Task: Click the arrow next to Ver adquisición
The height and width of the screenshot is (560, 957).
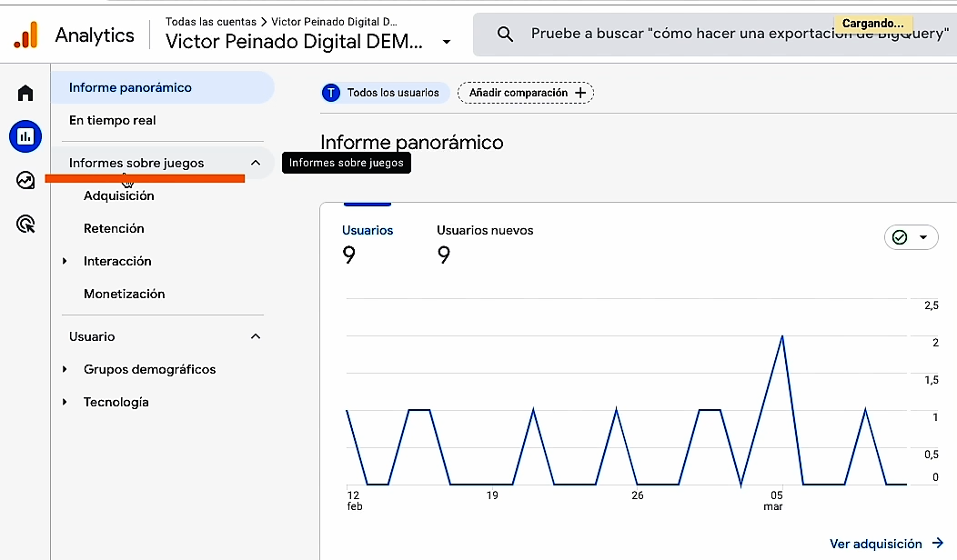Action: click(x=938, y=543)
